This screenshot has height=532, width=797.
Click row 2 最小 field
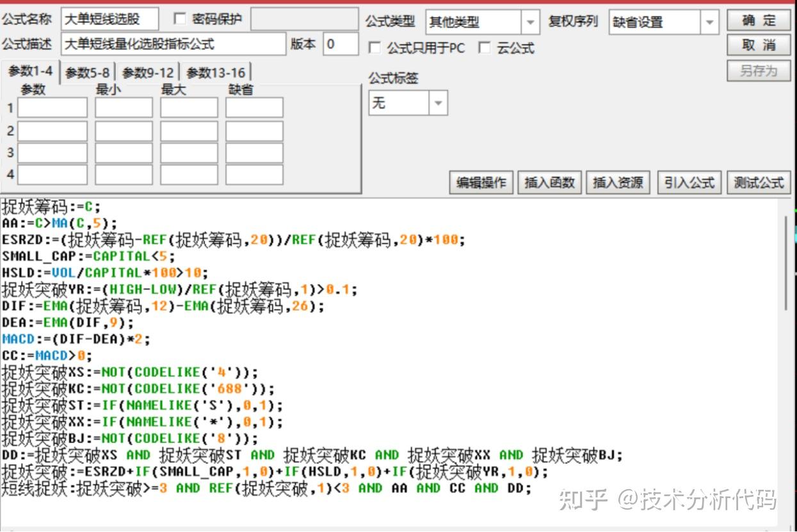124,131
